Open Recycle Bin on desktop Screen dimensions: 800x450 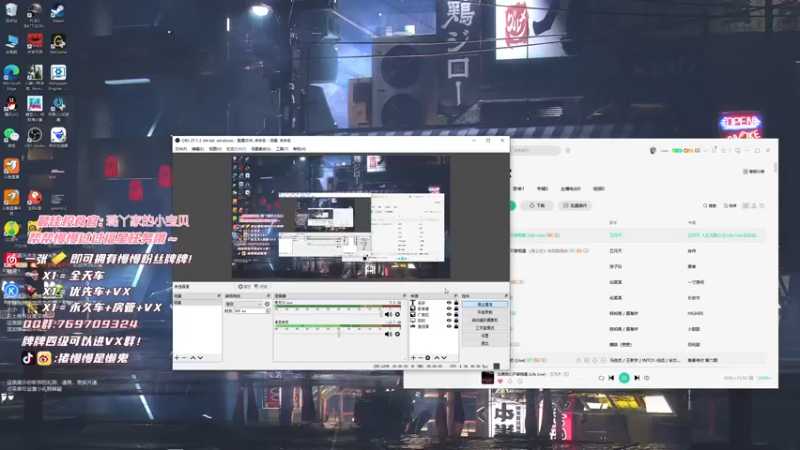pyautogui.click(x=11, y=13)
